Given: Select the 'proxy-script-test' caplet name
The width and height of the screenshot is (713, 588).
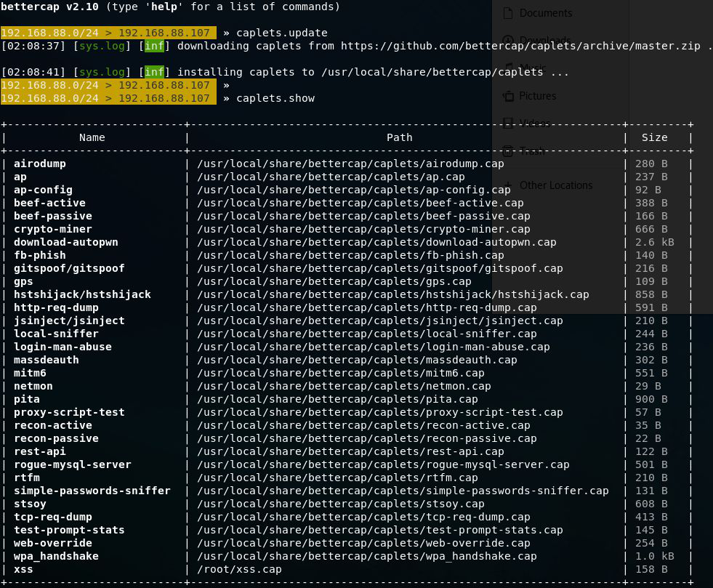Looking at the screenshot, I should (x=69, y=412).
